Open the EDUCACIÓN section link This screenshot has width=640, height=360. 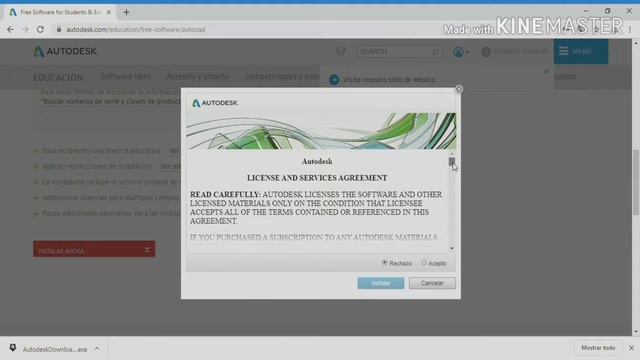58,77
